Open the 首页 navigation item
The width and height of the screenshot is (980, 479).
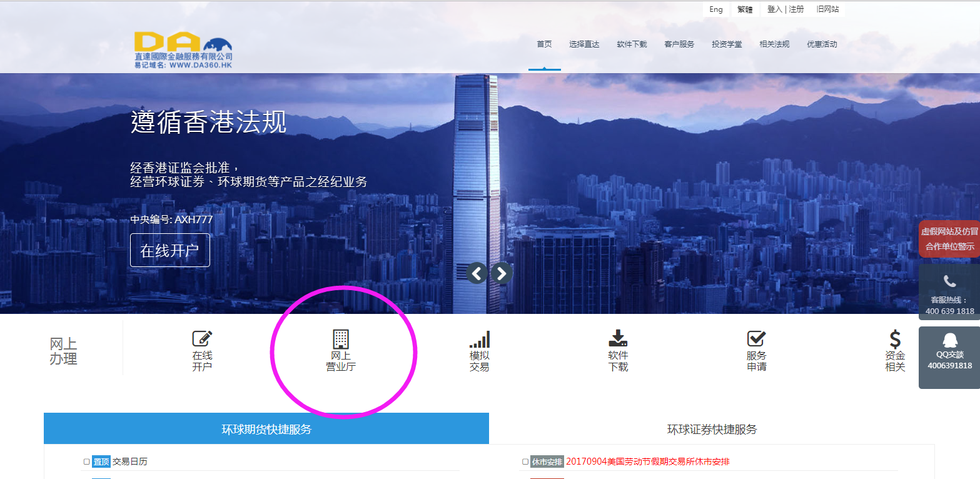click(544, 44)
